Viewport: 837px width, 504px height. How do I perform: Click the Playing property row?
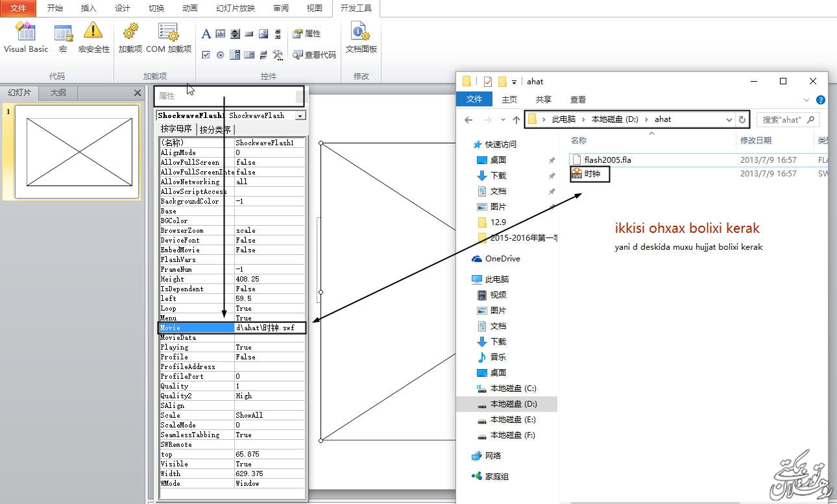pyautogui.click(x=232, y=347)
